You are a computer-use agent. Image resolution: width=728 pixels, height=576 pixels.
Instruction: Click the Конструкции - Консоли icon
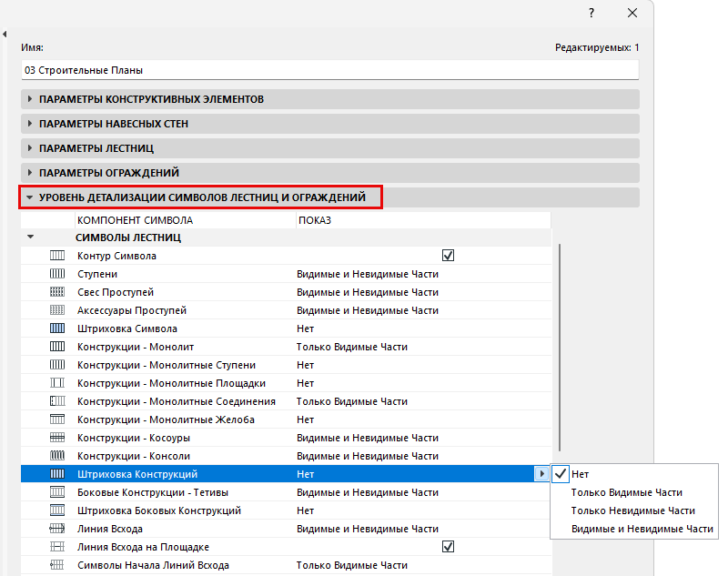click(57, 455)
